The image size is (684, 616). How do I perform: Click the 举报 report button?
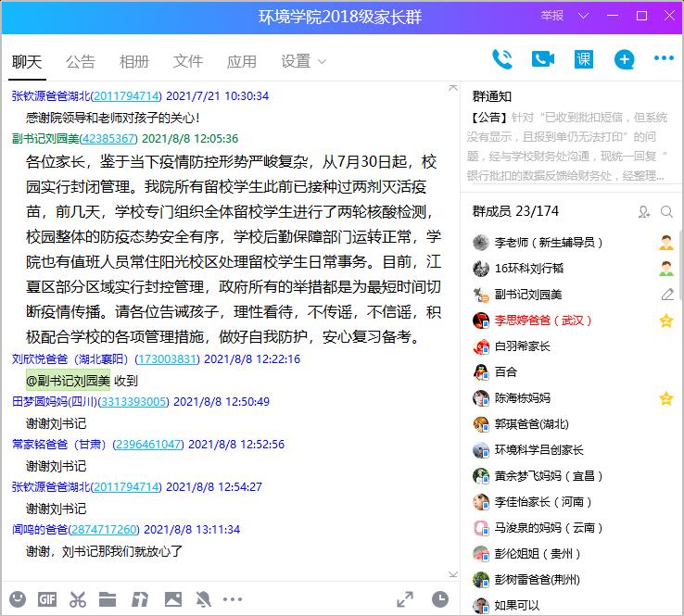coord(552,16)
